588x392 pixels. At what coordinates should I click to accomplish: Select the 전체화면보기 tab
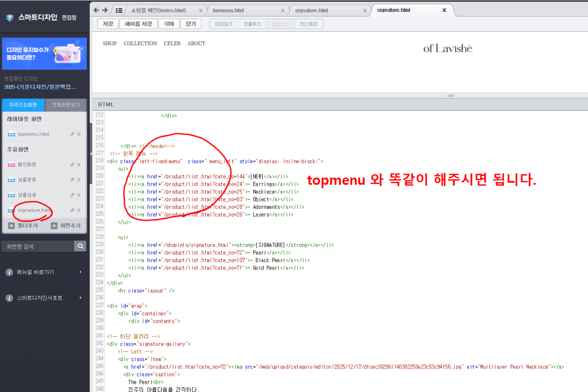tap(66, 105)
